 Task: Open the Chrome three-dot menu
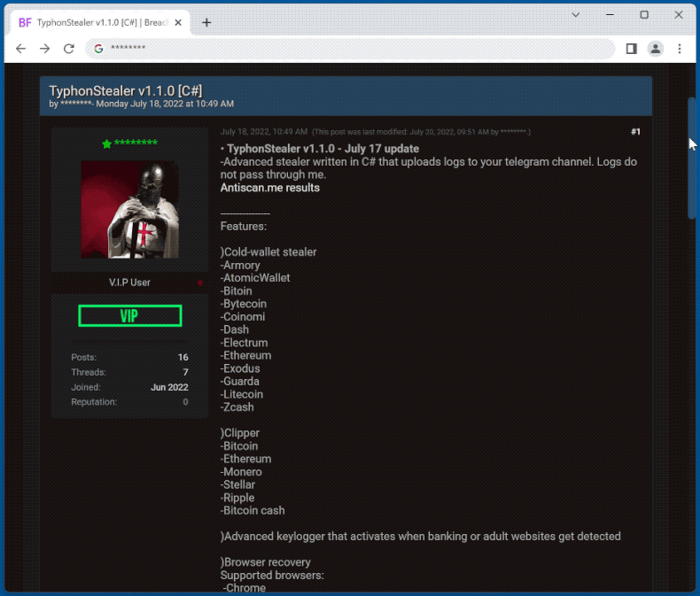click(x=680, y=49)
